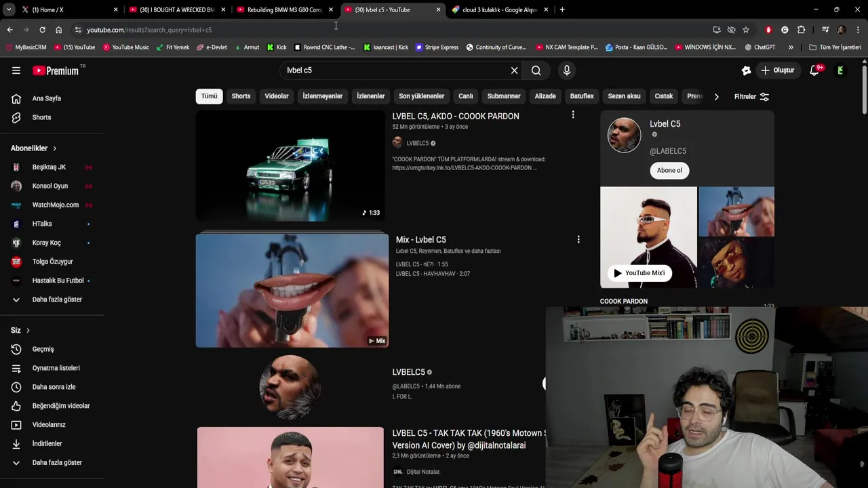This screenshot has height=488, width=868.
Task: Open the YouTube Music bookmark
Action: (125, 47)
